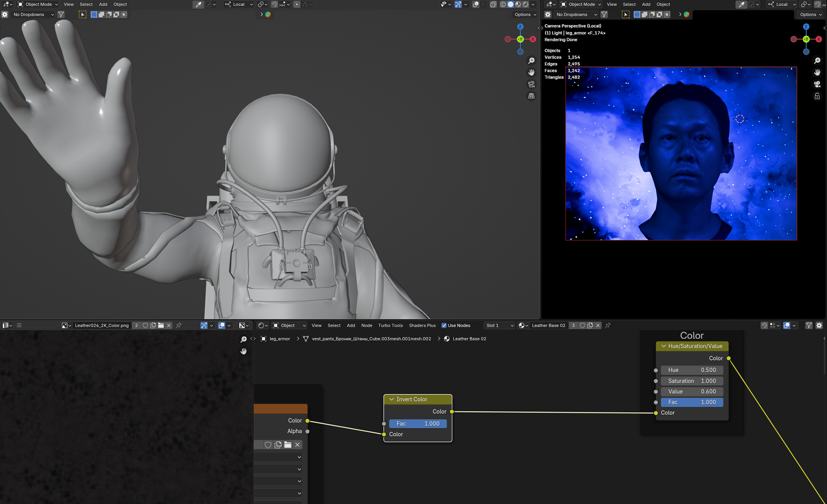Image resolution: width=827 pixels, height=504 pixels.
Task: Select wireframe shading mode in left viewport
Action: point(503,4)
